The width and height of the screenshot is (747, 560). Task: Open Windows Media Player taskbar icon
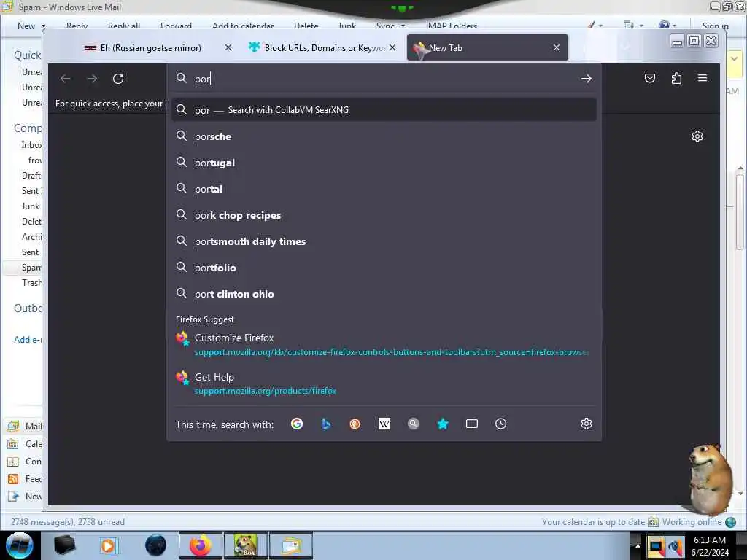tap(108, 545)
